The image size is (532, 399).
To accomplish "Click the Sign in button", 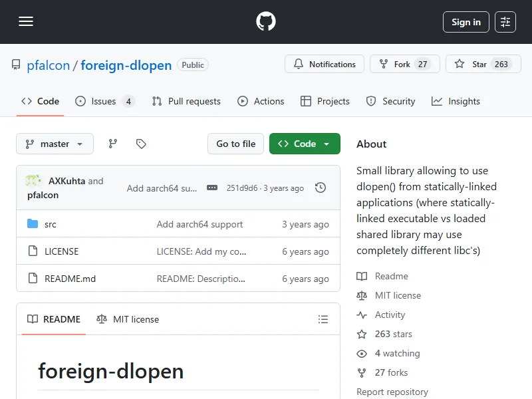I will pos(465,22).
